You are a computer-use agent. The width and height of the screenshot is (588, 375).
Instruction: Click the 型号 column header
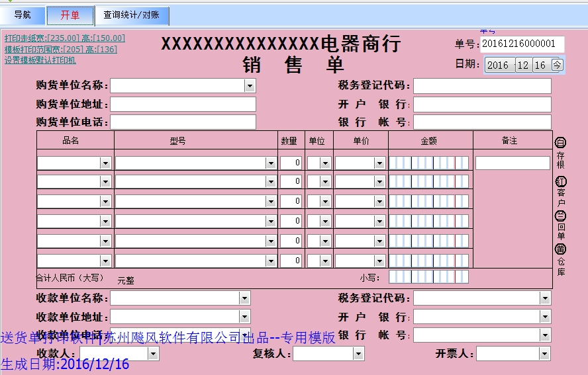tap(177, 141)
